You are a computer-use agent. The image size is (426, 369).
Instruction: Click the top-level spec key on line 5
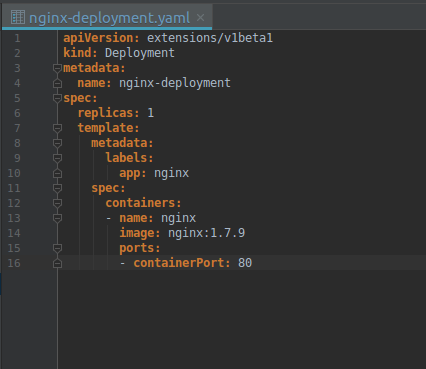click(80, 99)
